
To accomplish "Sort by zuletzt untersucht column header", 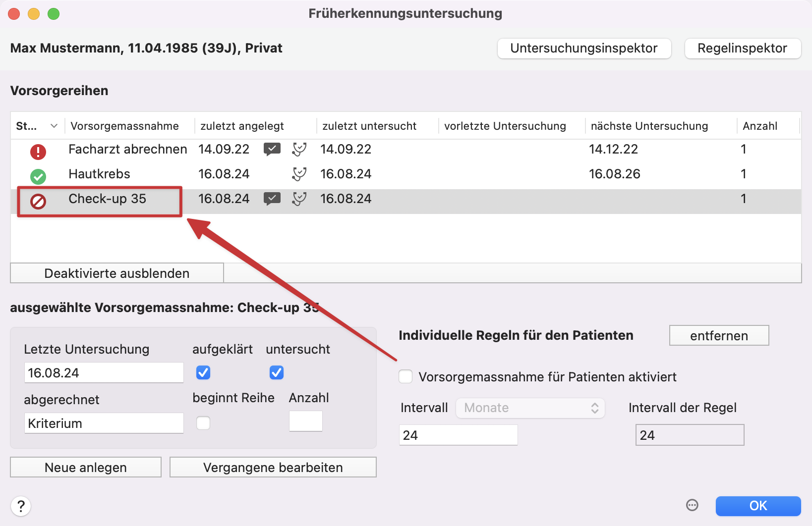I will (x=369, y=126).
